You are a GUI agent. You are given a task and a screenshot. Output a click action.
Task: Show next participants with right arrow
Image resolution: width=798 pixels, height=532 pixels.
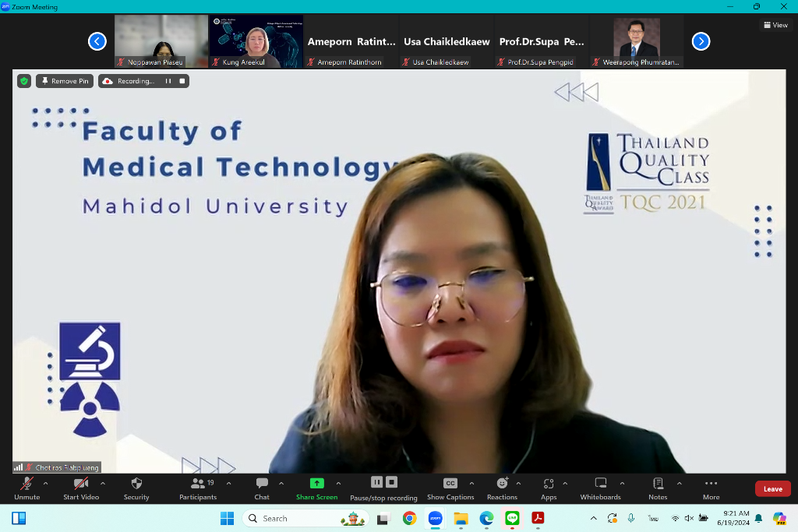click(701, 41)
